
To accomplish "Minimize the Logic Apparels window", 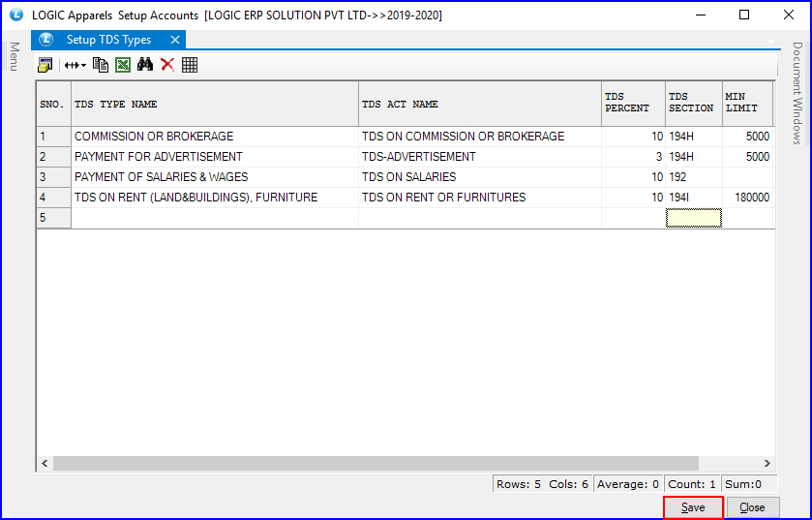I will tap(700, 15).
